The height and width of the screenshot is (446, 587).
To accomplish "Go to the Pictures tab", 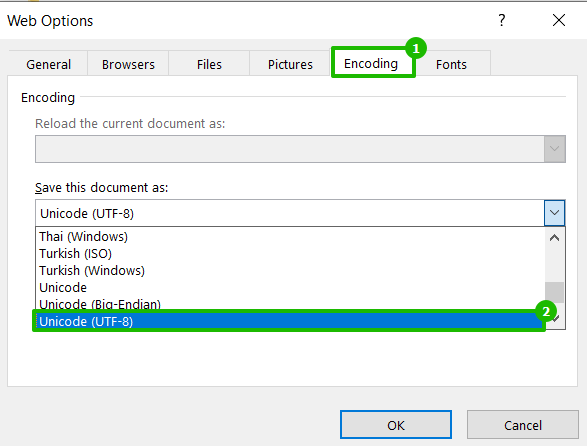I will point(290,64).
